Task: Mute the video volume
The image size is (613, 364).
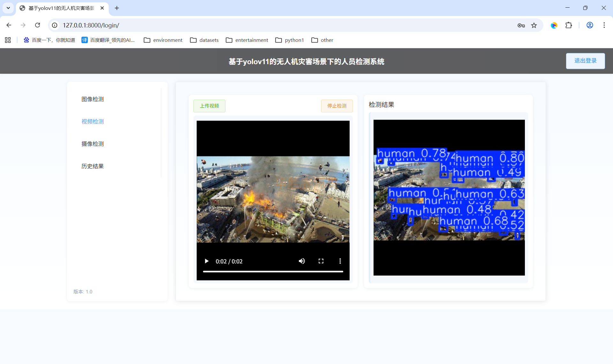Action: tap(302, 261)
